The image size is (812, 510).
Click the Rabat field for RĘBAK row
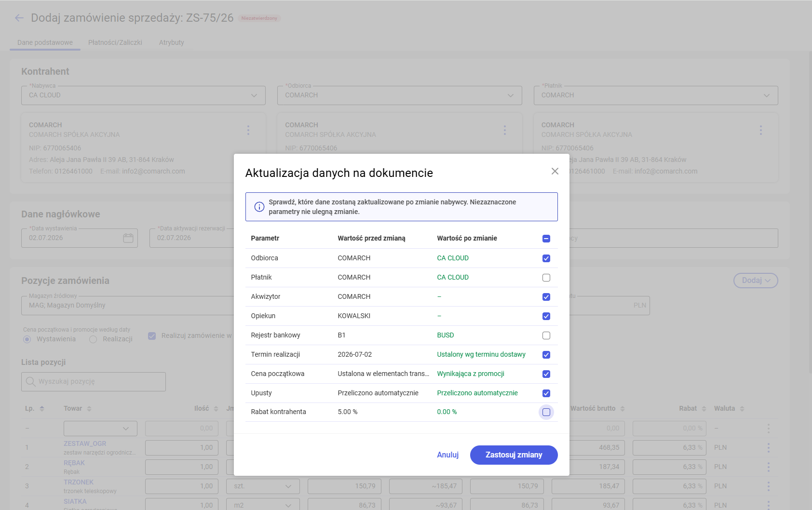[x=669, y=467]
